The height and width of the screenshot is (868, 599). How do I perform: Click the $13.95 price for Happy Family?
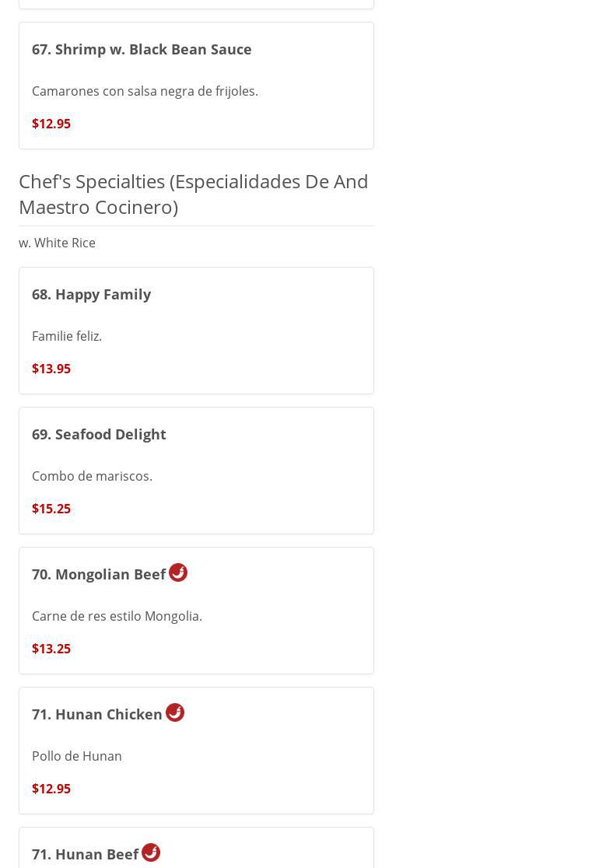tap(51, 369)
